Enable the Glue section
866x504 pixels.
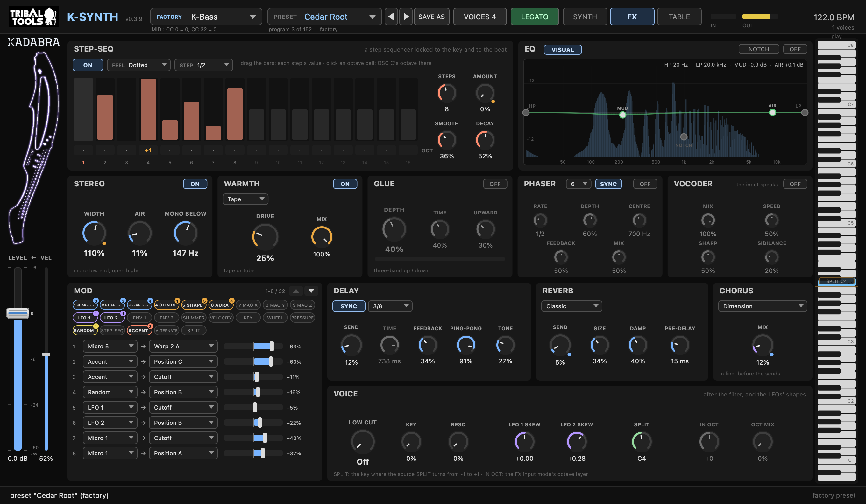[x=495, y=184]
